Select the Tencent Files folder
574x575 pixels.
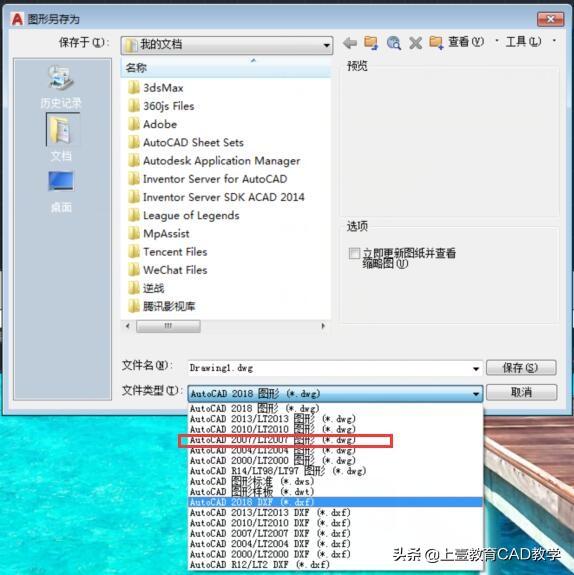[167, 252]
